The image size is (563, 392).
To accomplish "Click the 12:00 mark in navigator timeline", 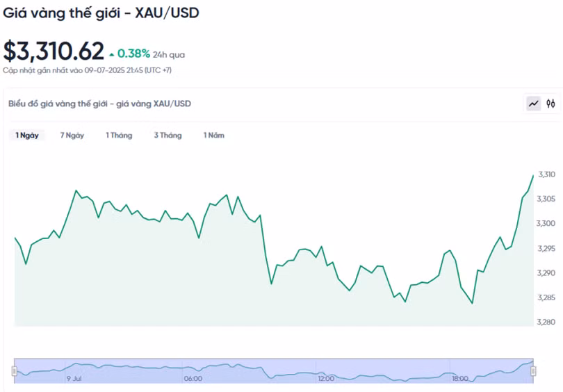I will [x=326, y=379].
